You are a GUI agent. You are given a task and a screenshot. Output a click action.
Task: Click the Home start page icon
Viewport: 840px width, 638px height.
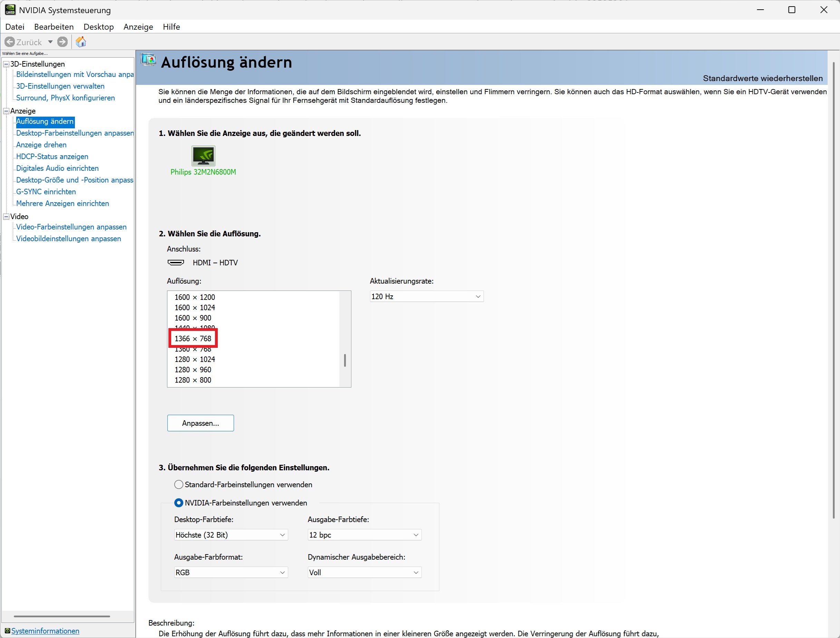(81, 42)
